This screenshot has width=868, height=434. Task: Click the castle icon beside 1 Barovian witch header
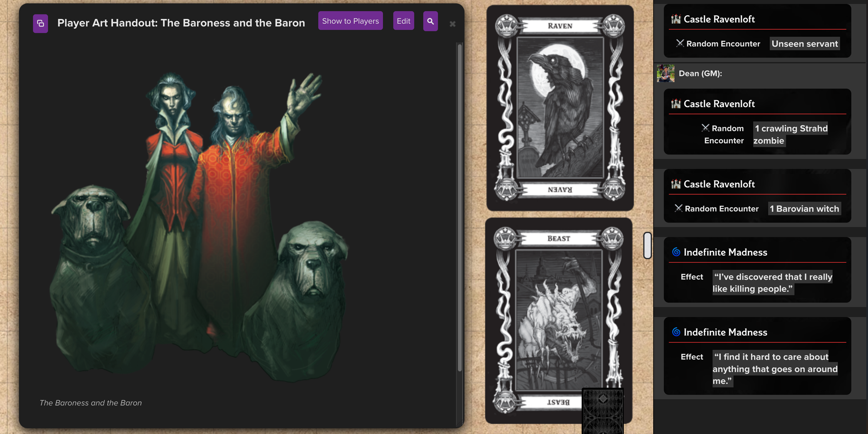[x=676, y=184]
